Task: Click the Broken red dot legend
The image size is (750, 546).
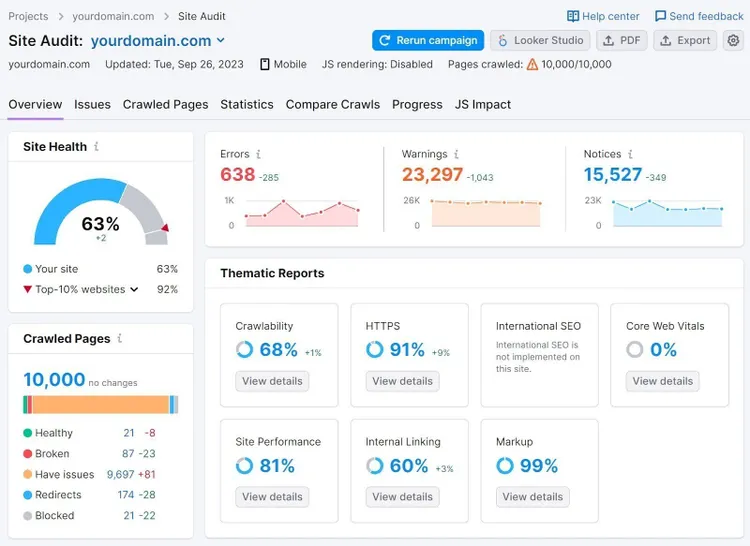Action: click(28, 453)
